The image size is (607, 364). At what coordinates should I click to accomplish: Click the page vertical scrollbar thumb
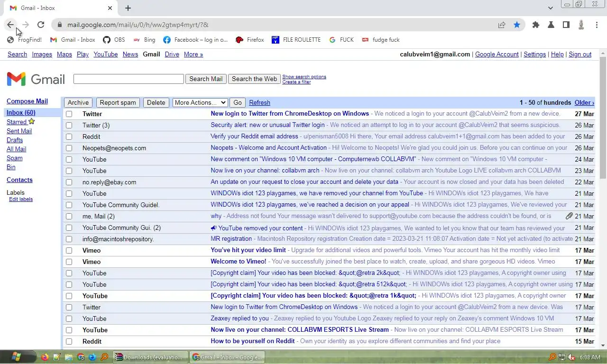(603, 117)
